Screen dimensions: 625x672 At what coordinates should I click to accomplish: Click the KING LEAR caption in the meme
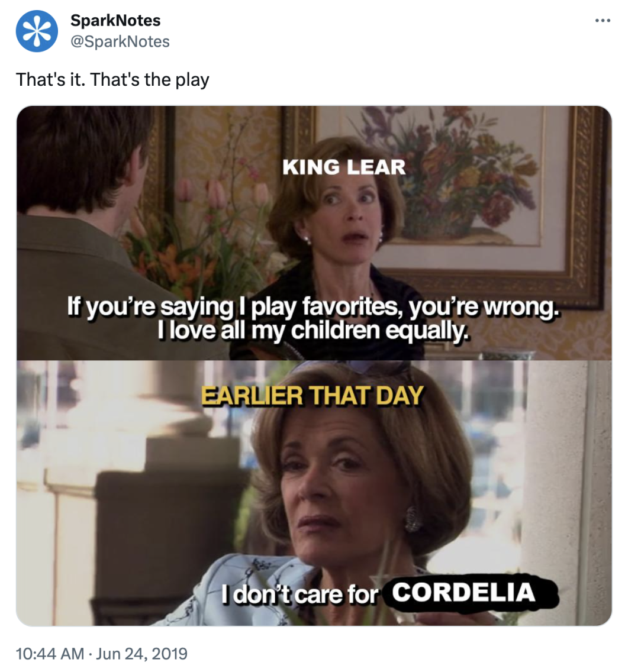344,167
